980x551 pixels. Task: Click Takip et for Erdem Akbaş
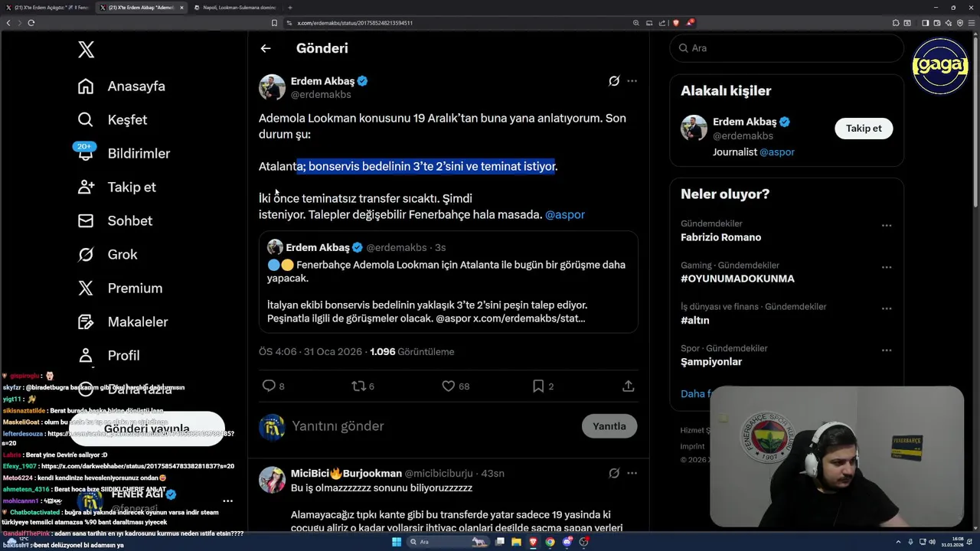864,129
